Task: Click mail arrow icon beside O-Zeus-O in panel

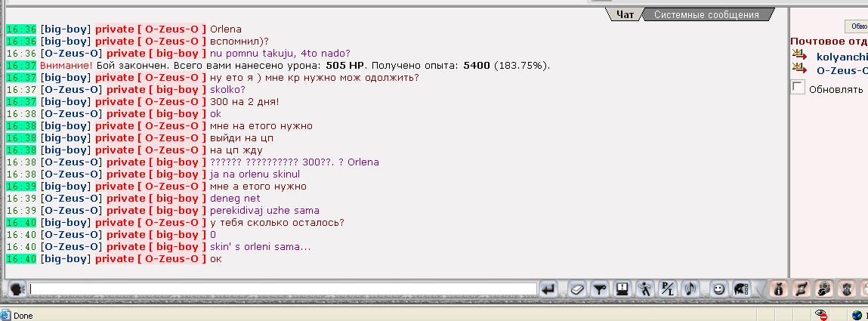Action: (x=799, y=68)
